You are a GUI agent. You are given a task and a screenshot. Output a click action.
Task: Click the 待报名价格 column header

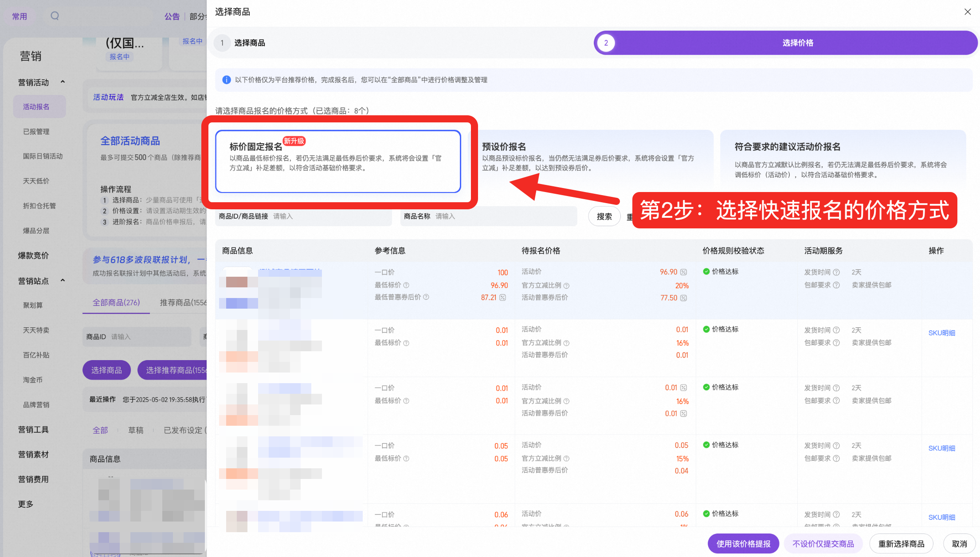tap(541, 251)
